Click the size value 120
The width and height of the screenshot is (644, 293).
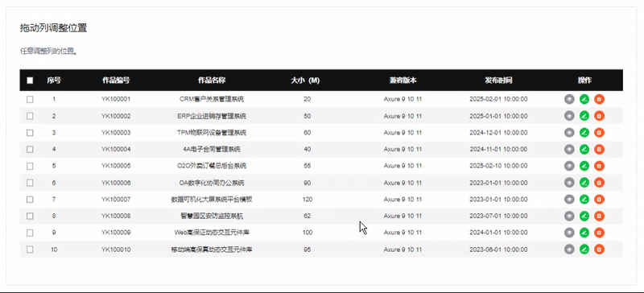(308, 200)
